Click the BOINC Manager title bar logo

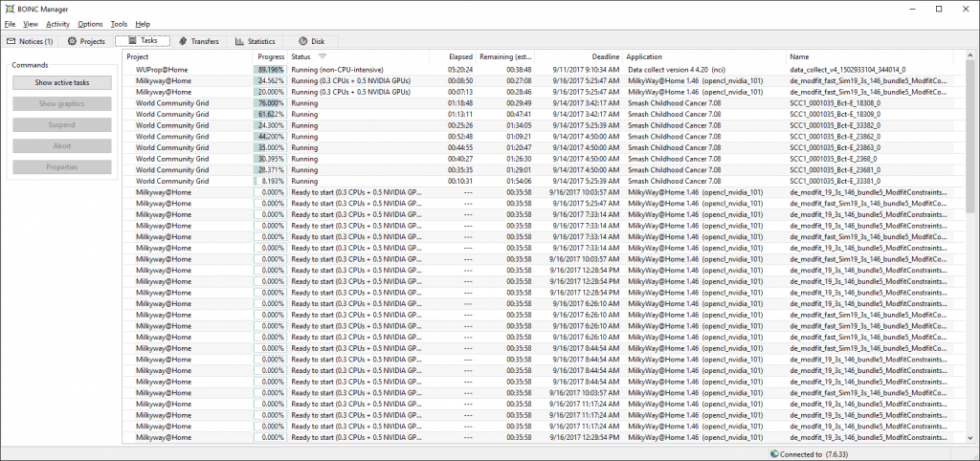click(x=10, y=9)
